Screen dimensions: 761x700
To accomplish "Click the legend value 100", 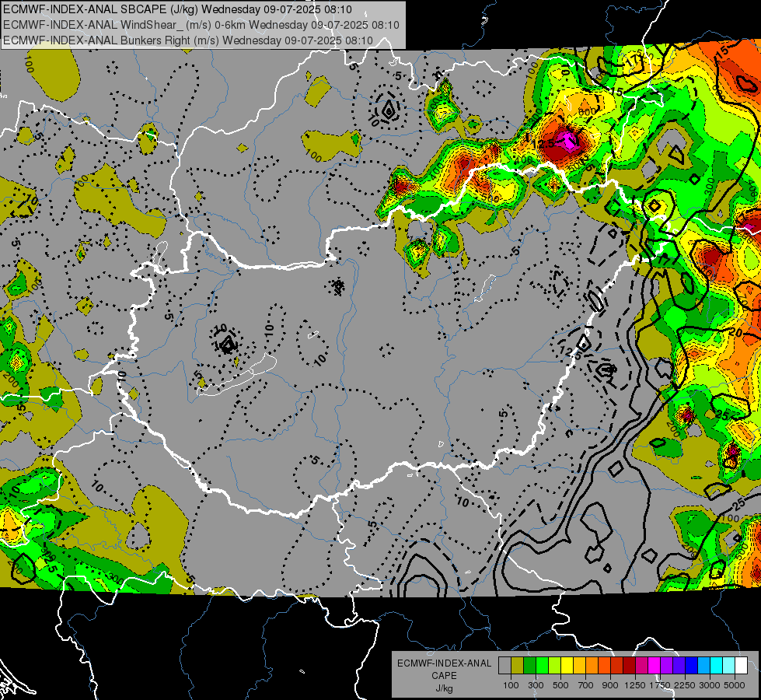I will tap(511, 685).
